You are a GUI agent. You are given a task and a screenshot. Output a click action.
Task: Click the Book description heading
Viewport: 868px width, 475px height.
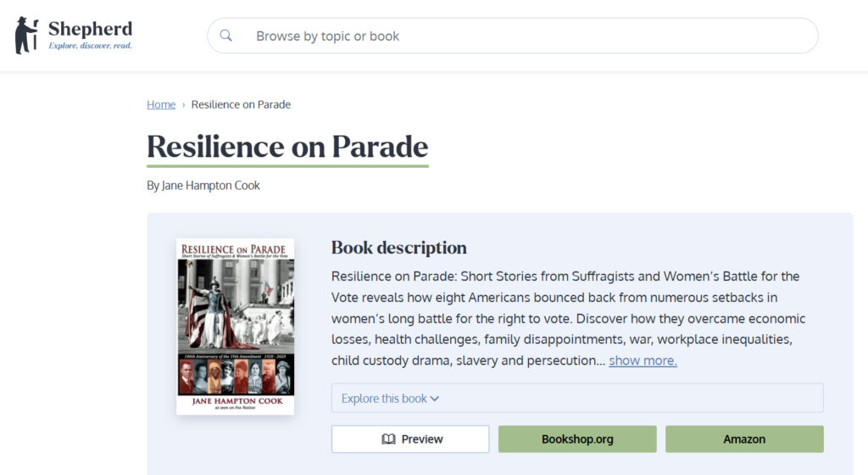point(398,248)
